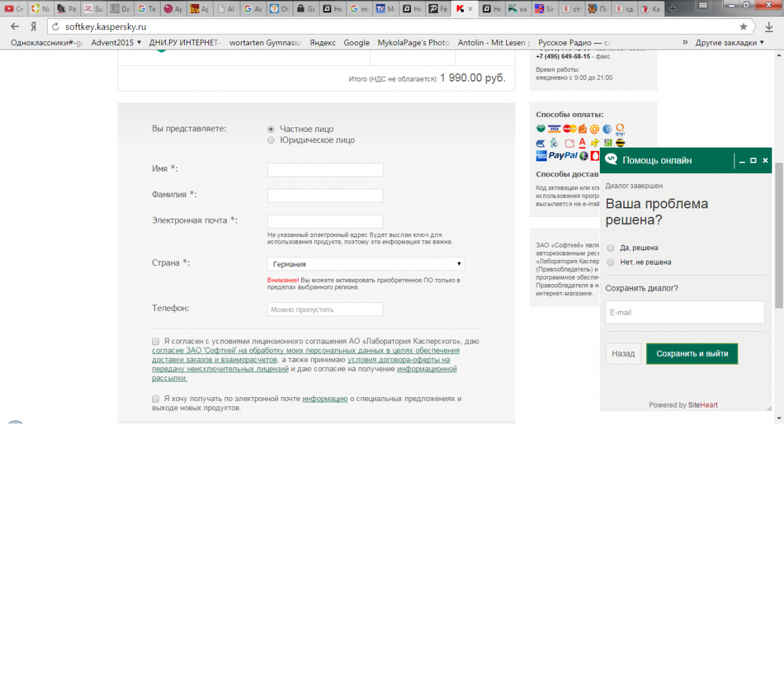Open the MykolaPage's Photo bookmark
This screenshot has width=784, height=676.
(x=414, y=42)
